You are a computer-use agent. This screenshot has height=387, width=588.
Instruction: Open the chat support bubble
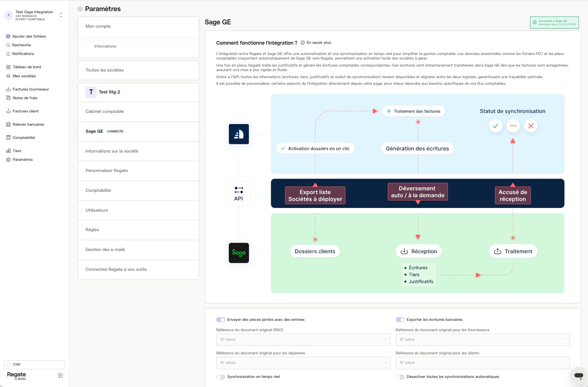(578, 375)
